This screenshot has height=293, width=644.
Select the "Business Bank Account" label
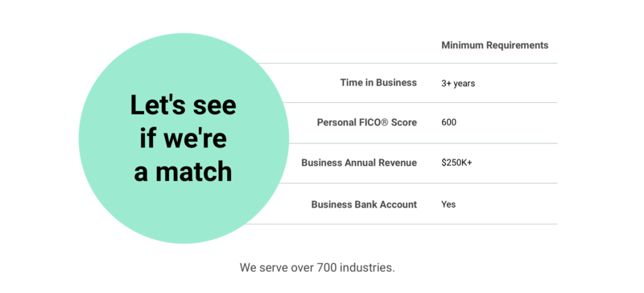pyautogui.click(x=364, y=204)
